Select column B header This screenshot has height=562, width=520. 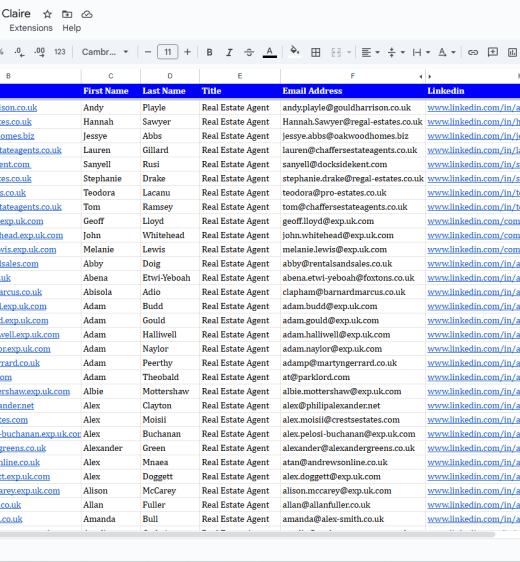click(40, 76)
